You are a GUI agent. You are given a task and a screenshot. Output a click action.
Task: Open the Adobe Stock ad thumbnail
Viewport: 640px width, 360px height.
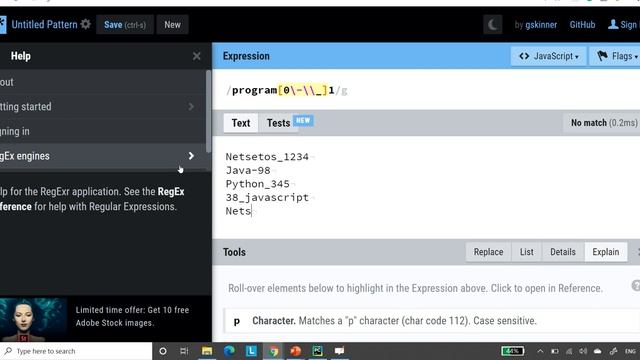(x=33, y=319)
